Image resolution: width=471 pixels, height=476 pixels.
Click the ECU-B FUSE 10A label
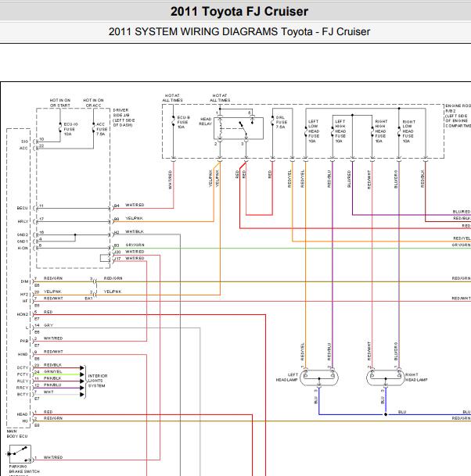183,122
